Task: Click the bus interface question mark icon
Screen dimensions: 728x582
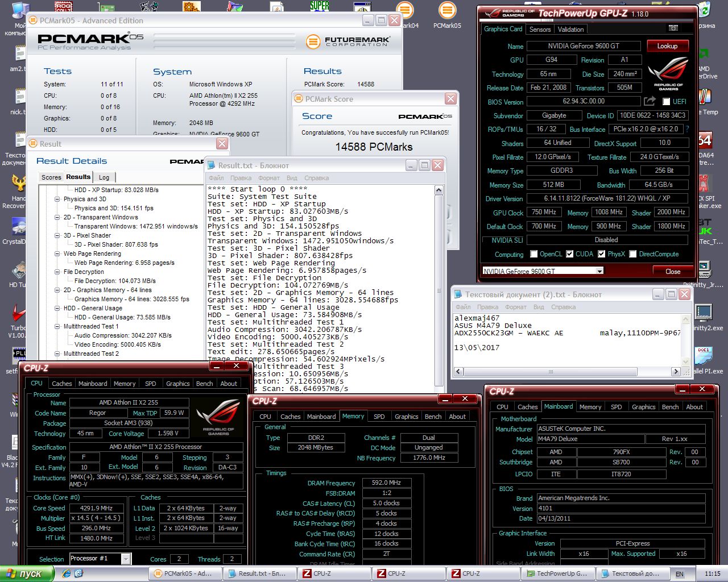Action: click(x=688, y=129)
